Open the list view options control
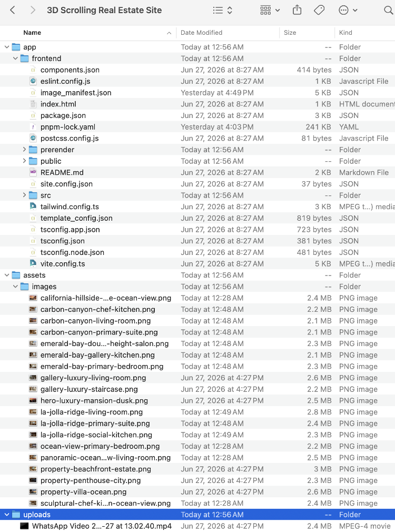The width and height of the screenshot is (395, 532). click(x=223, y=10)
